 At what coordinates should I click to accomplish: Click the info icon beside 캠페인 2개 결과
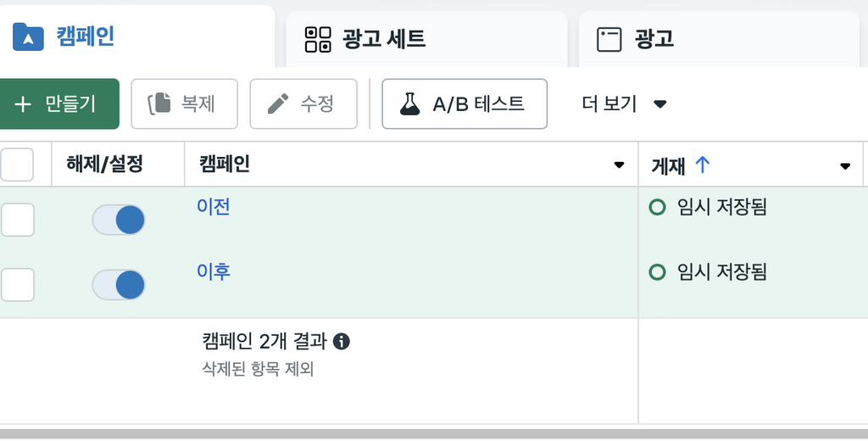point(342,341)
